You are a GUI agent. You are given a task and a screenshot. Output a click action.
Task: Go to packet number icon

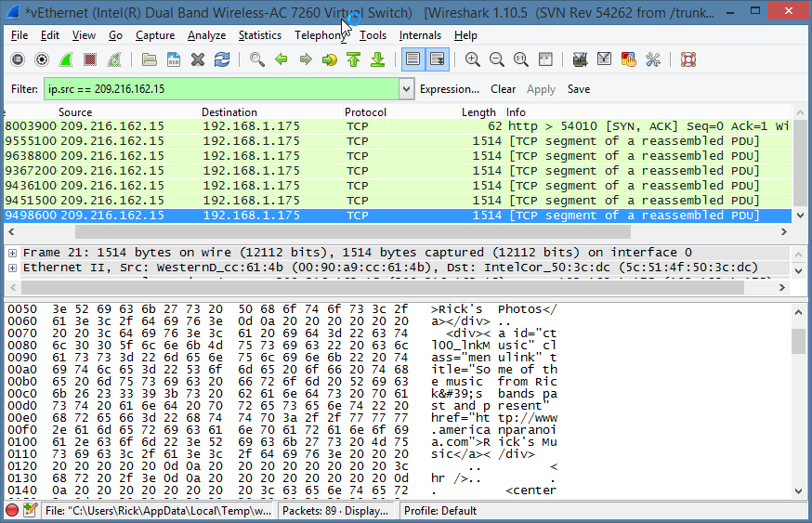(x=330, y=59)
